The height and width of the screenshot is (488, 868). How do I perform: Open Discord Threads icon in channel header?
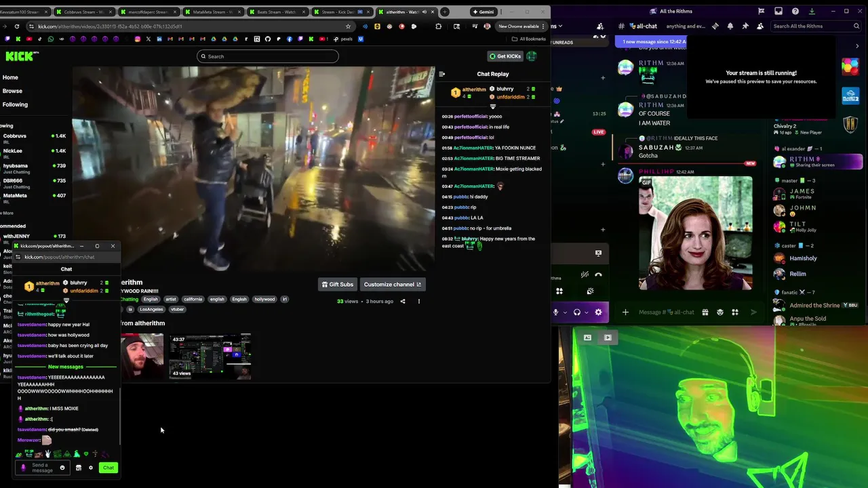715,26
